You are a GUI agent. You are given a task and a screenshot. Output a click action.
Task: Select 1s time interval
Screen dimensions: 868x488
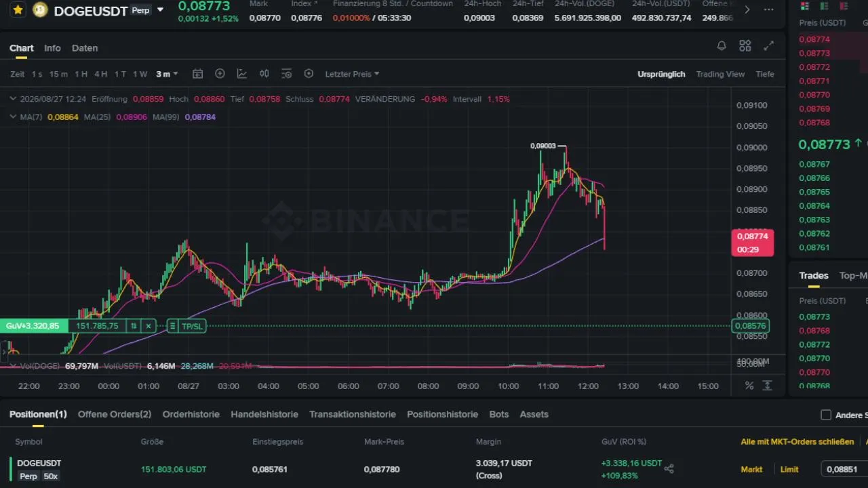(x=37, y=74)
